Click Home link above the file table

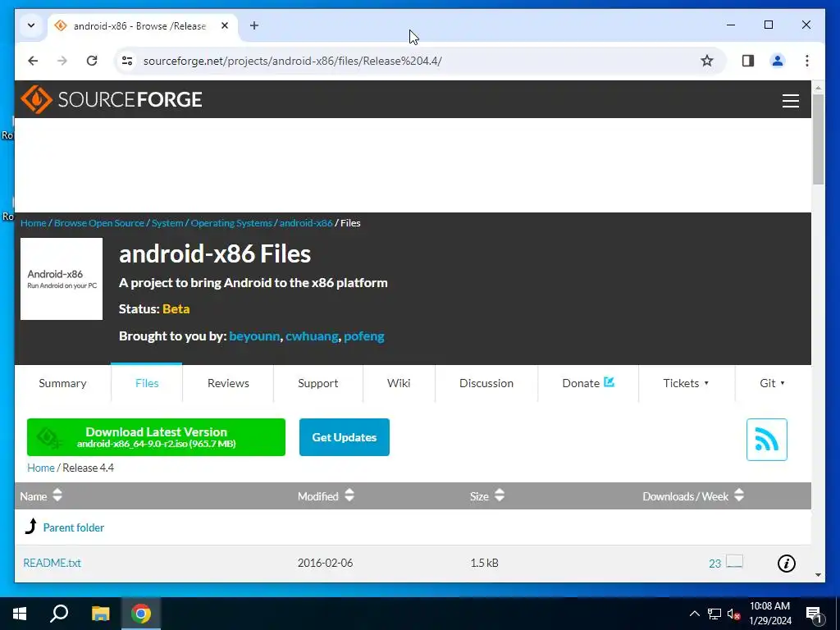point(41,468)
